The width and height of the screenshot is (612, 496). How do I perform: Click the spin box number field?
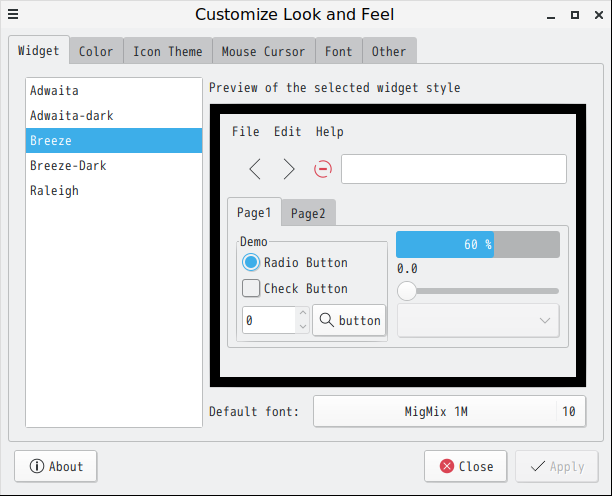pos(269,320)
